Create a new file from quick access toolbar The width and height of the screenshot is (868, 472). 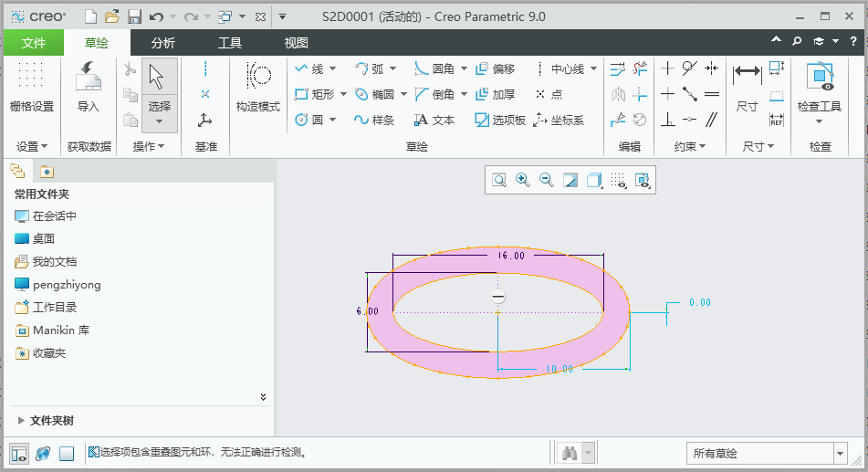[90, 16]
